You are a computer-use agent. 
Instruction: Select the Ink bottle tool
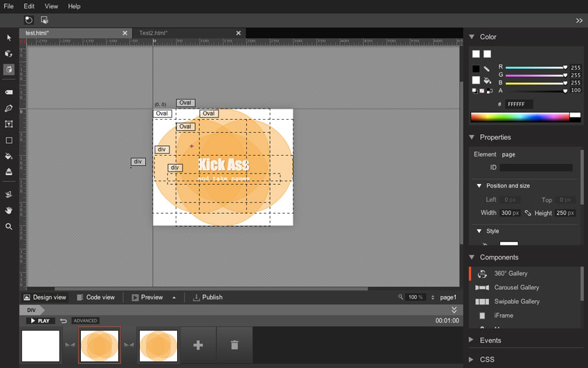pos(9,172)
